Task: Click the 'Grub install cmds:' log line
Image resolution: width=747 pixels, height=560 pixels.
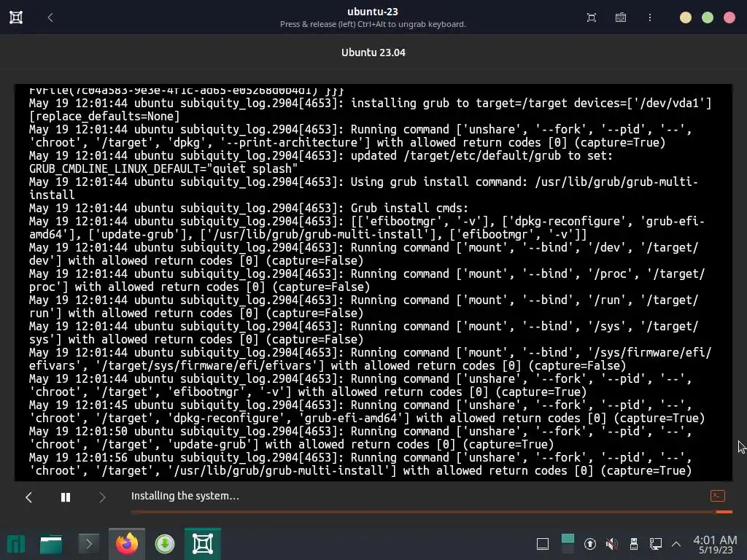Action: [249, 208]
